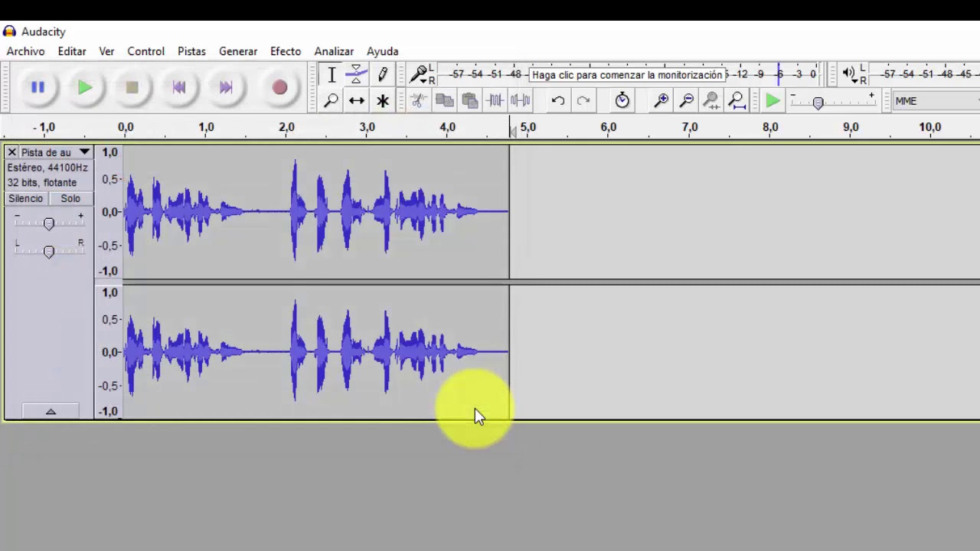The width and height of the screenshot is (980, 551).
Task: Adjust the track gain slider
Action: tap(49, 223)
